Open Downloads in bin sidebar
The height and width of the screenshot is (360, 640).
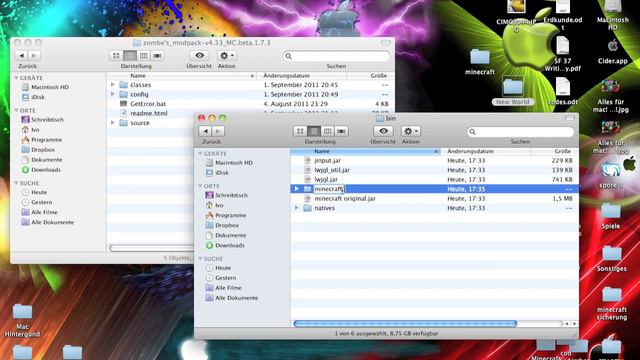tap(230, 245)
